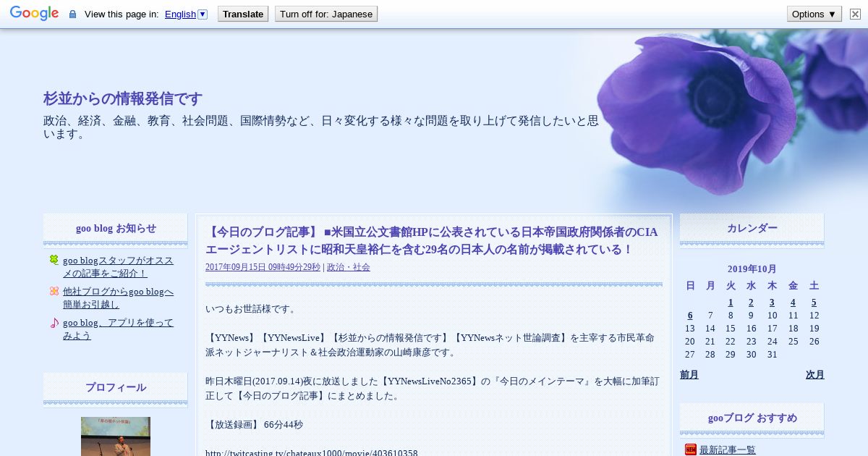The width and height of the screenshot is (868, 456).
Task: Click the 【放送録画】 66分44秒 text
Action: coord(254,425)
